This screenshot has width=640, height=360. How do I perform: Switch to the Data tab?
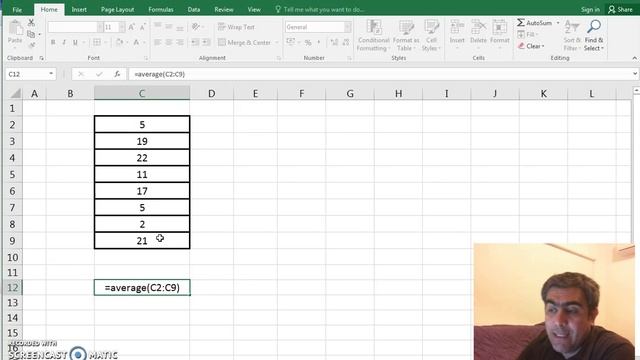point(194,9)
